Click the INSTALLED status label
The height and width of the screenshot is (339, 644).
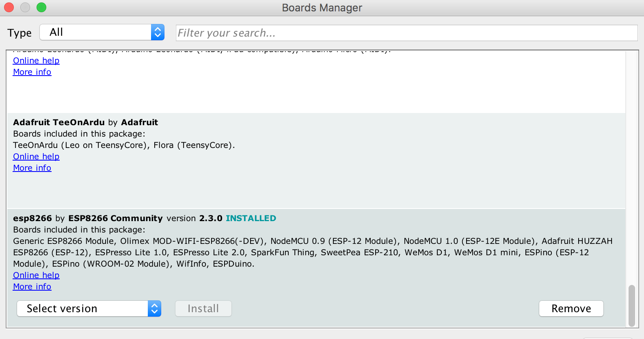point(251,218)
